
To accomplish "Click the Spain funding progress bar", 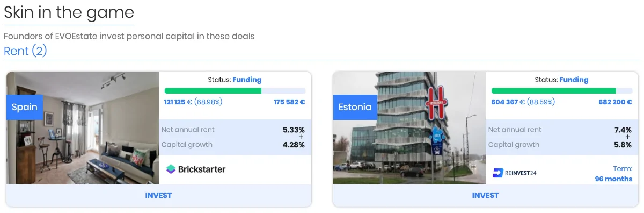I will click(x=235, y=91).
